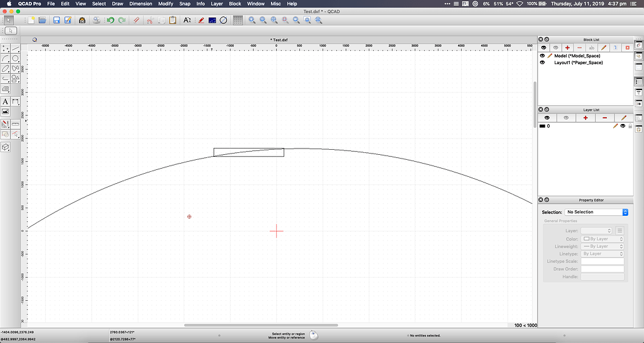
Task: Click the vertical scrollbar of drawing area
Action: [x=535, y=104]
